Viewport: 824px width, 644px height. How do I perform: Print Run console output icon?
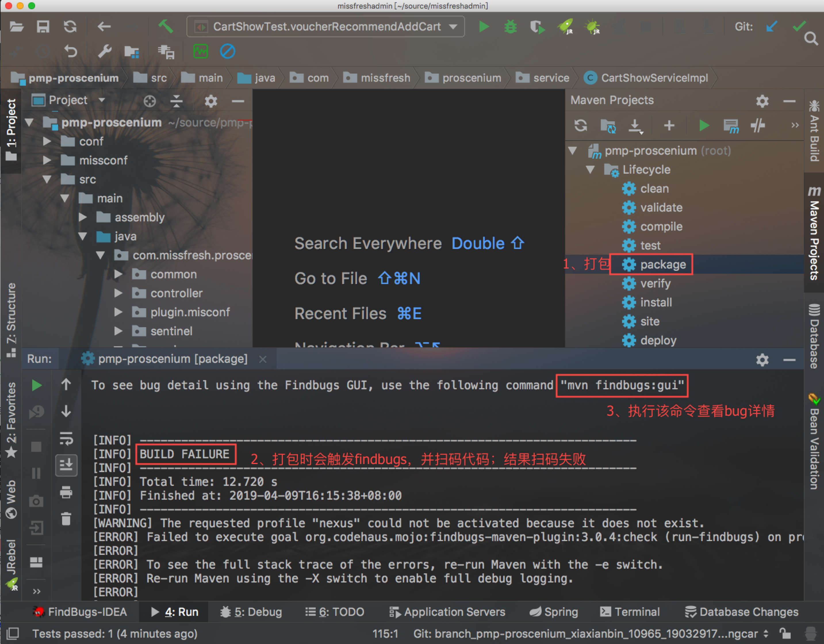(x=66, y=492)
